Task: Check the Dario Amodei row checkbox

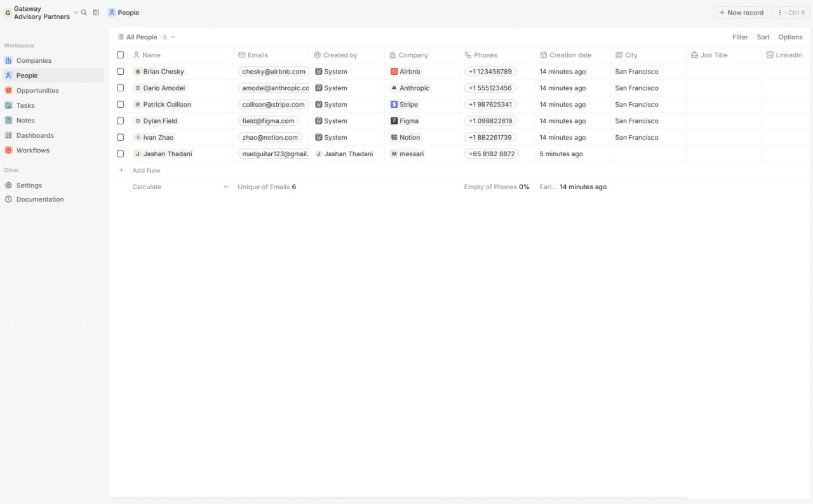Action: click(x=120, y=88)
